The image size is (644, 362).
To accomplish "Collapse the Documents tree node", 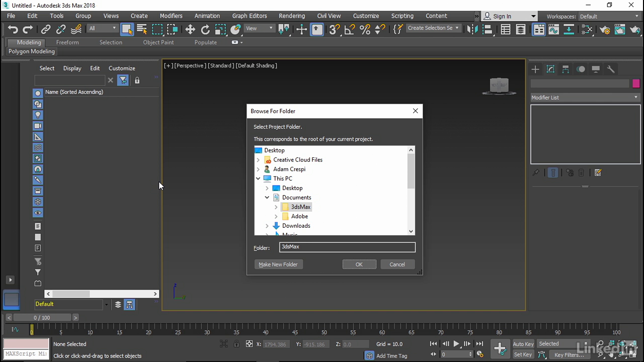I will 267,198.
